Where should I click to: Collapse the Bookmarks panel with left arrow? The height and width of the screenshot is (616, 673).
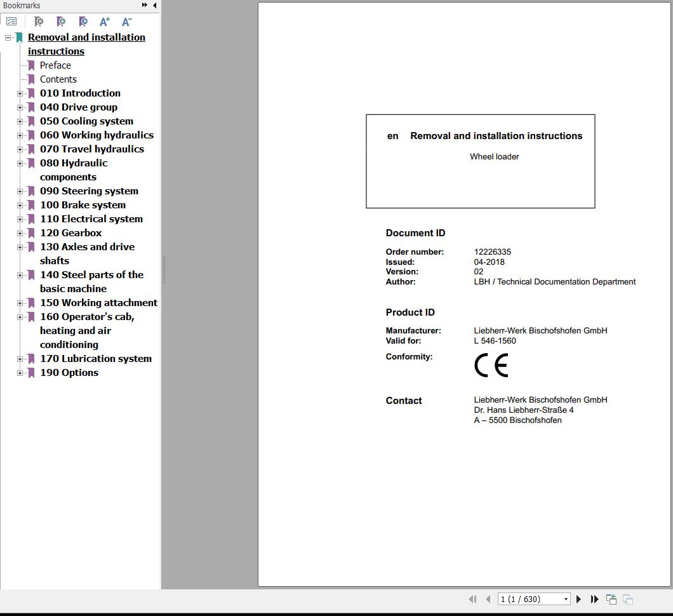pos(154,5)
